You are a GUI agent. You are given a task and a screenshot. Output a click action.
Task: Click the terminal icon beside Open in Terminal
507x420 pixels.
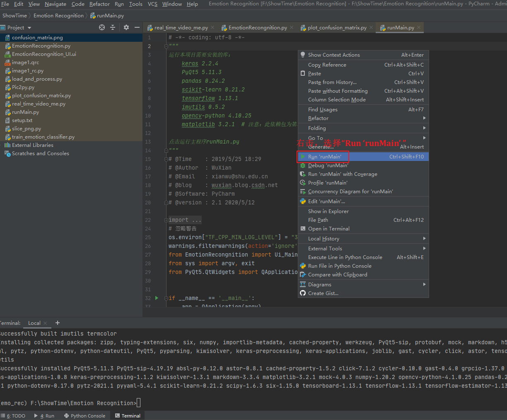pos(303,229)
